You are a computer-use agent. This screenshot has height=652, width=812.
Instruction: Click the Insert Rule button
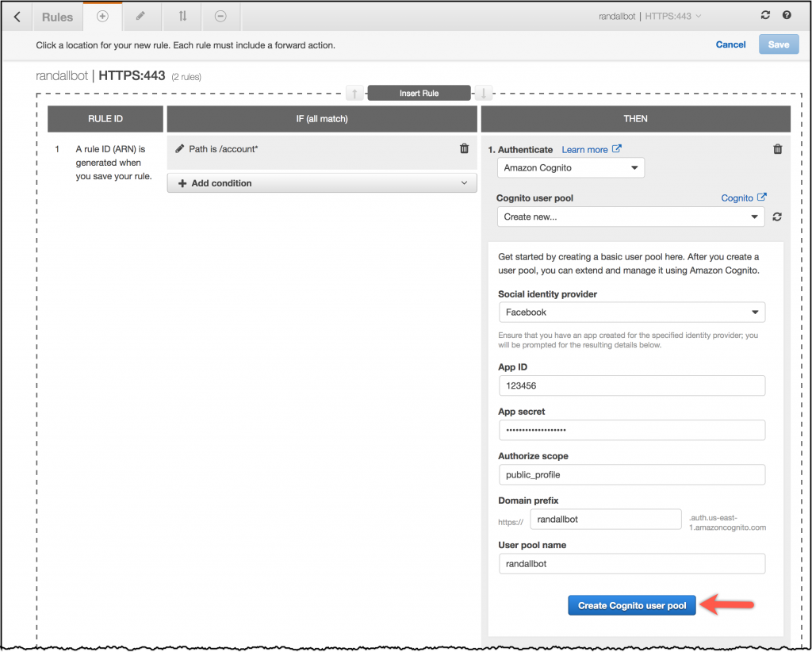[x=419, y=94]
